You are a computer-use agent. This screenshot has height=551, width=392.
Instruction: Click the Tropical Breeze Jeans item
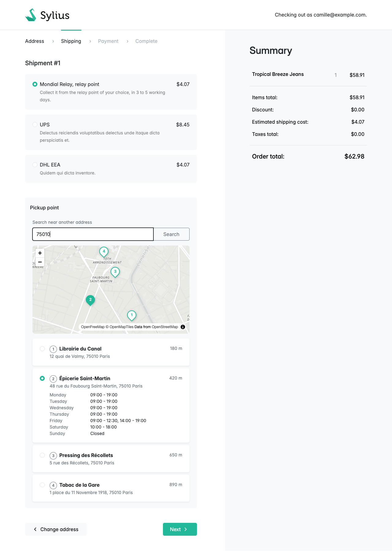(x=278, y=74)
